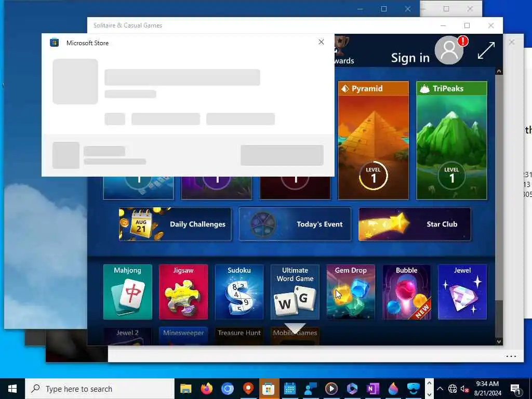
Task: Open Daily Challenges
Action: (175, 224)
